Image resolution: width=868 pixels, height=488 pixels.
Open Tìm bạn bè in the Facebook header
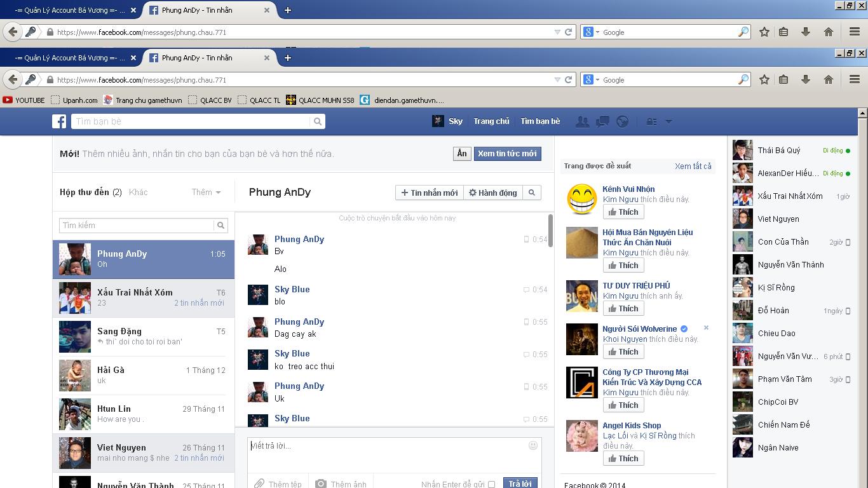click(540, 121)
